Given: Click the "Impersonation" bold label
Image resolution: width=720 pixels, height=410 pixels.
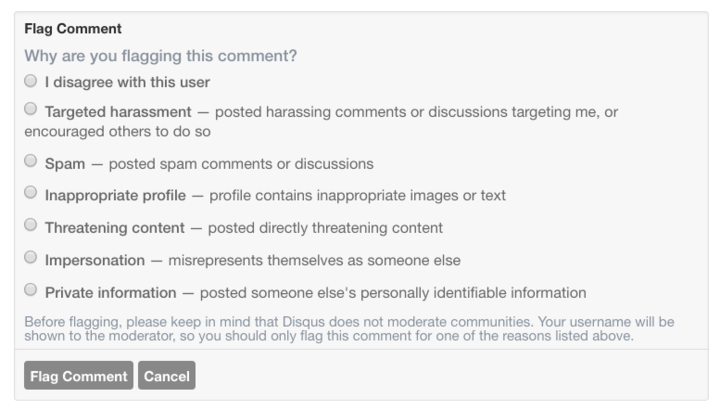Looking at the screenshot, I should 95,260.
